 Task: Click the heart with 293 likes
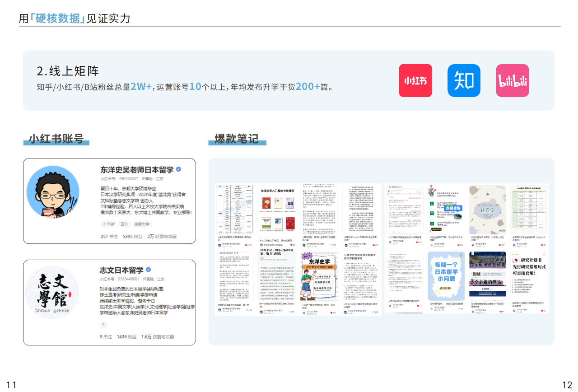tap(416, 243)
